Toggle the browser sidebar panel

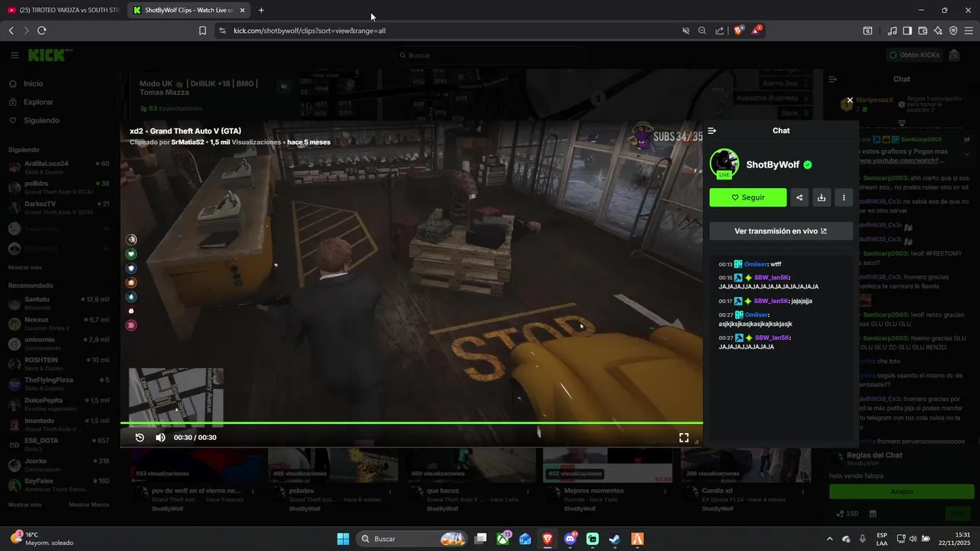[907, 31]
